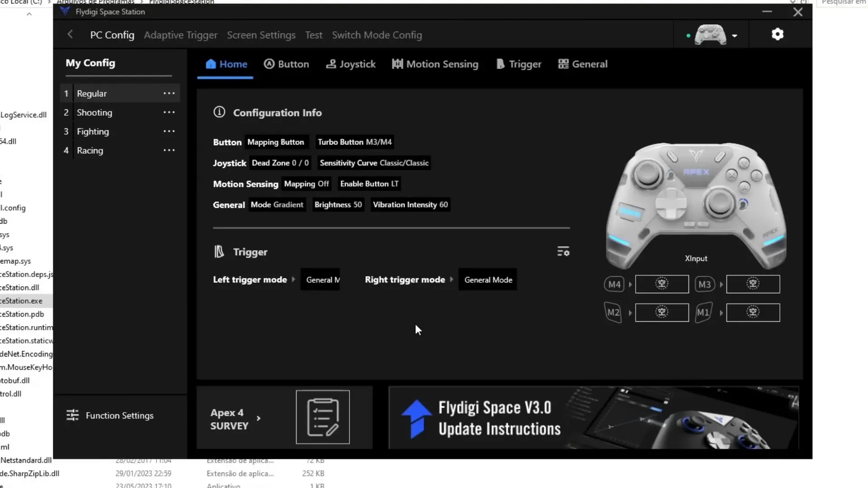The width and height of the screenshot is (868, 488).
Task: Select the Button tab
Action: click(287, 64)
